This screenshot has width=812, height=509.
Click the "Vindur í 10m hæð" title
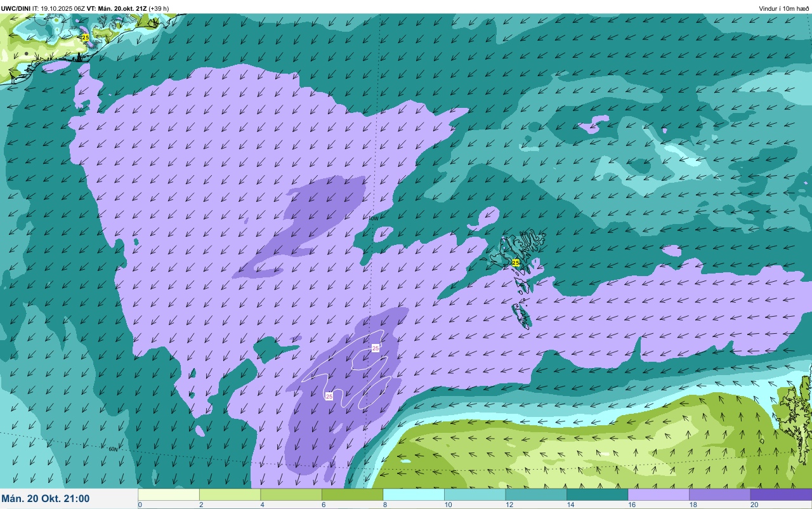pos(783,8)
